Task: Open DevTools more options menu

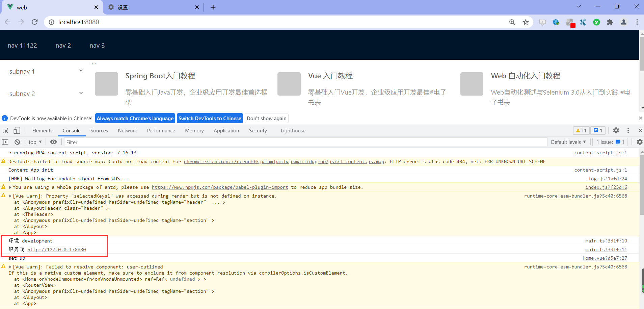Action: (628, 130)
